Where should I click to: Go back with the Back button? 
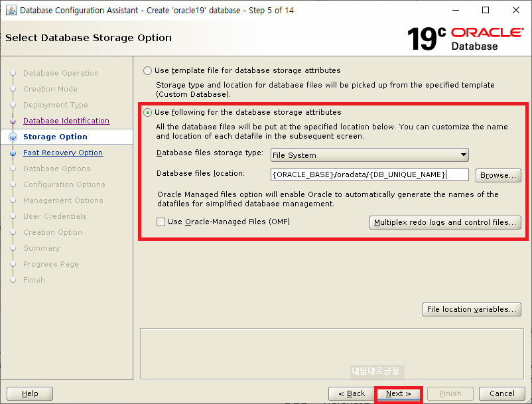(352, 393)
